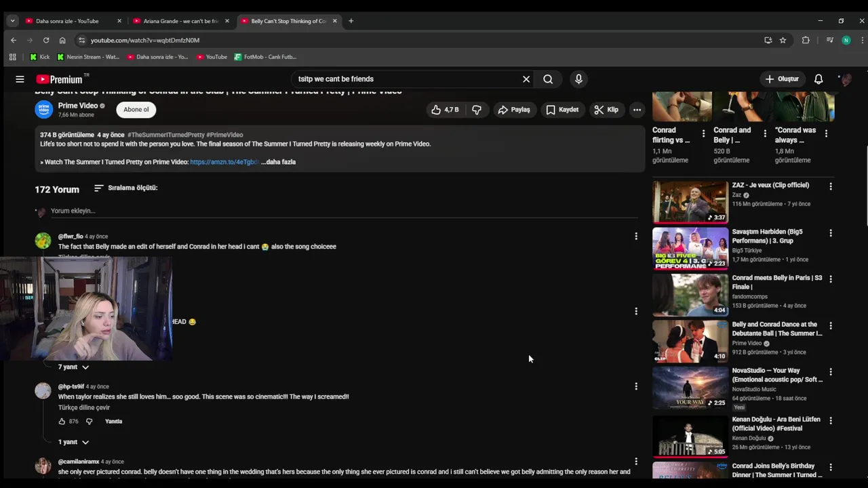Open the amzn.to link in description

pyautogui.click(x=224, y=162)
